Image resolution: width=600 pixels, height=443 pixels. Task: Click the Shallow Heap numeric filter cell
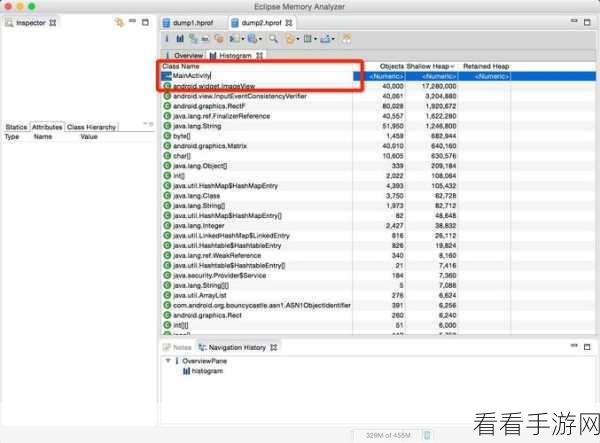point(432,76)
